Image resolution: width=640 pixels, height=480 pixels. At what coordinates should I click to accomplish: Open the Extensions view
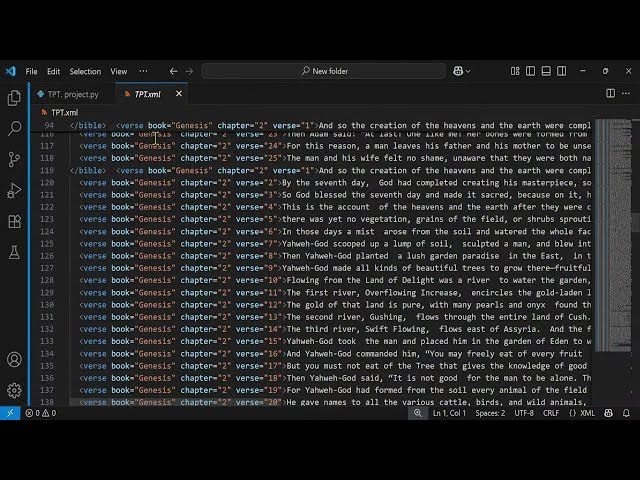click(x=14, y=222)
